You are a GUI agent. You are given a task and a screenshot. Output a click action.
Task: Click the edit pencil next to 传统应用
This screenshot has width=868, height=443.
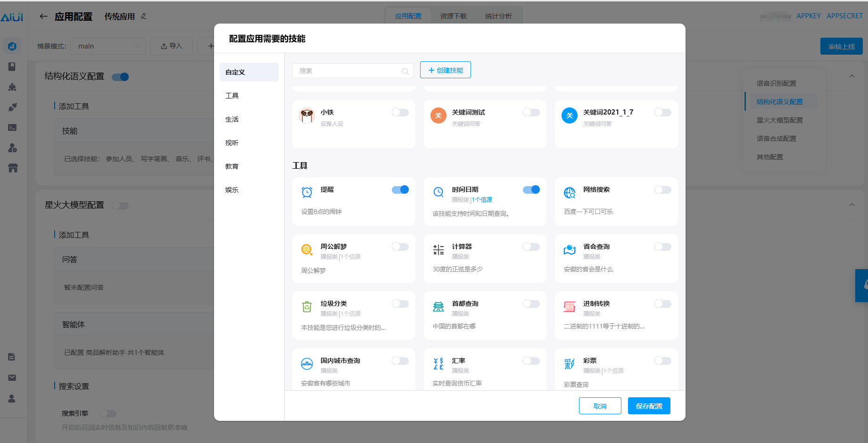(144, 16)
